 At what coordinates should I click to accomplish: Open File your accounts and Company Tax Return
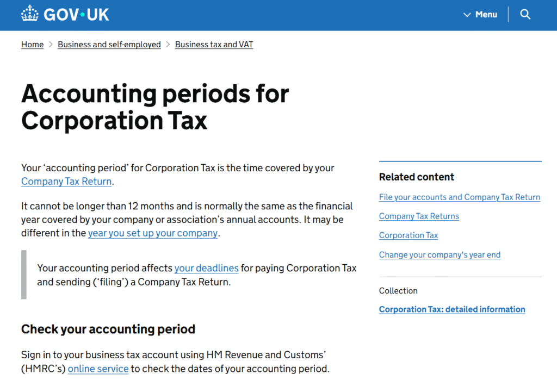pos(460,197)
